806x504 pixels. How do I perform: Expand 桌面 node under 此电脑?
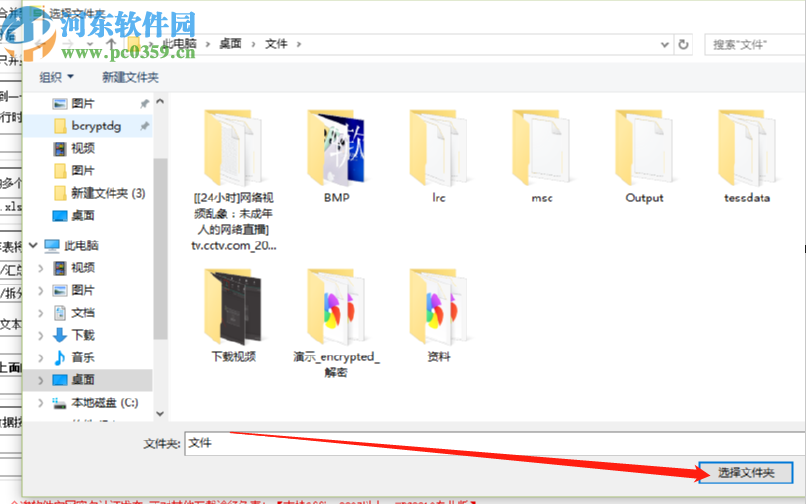click(41, 380)
